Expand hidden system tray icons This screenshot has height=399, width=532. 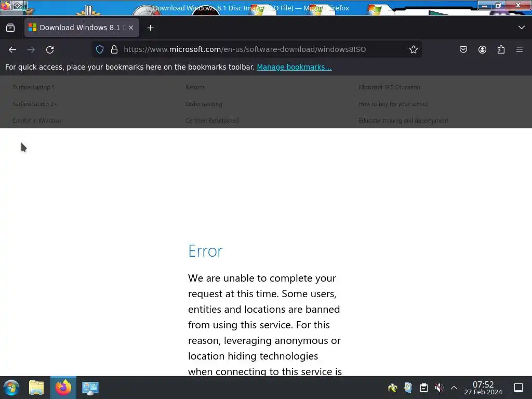coord(454,388)
